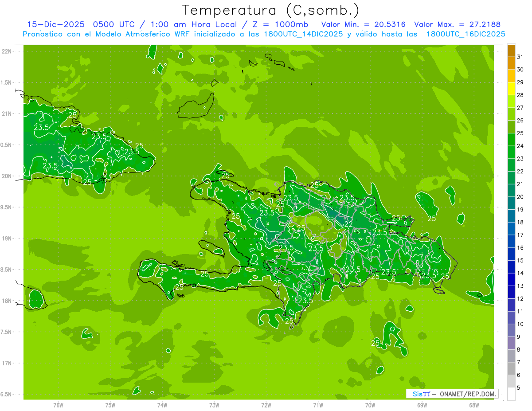Viewport: 532px width, 411px height.
Task: Click the '17N' latitude axis label
Action: pos(7,363)
